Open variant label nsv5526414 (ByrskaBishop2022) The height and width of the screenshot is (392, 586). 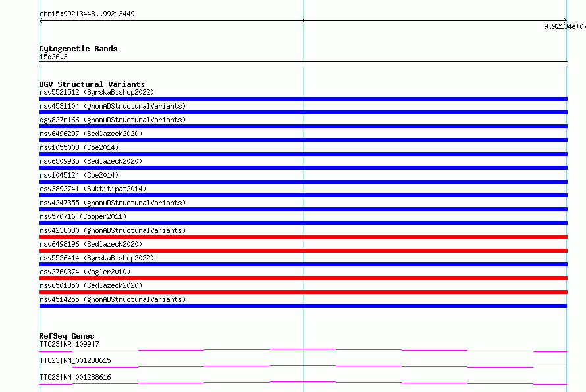click(97, 258)
